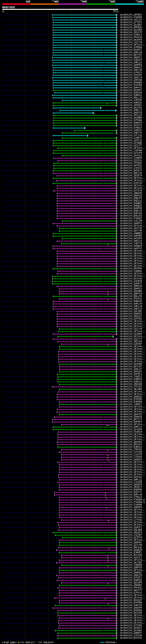
Task: Select hit label UniRef100_B5YLQ7
Action: (x=131, y=115)
